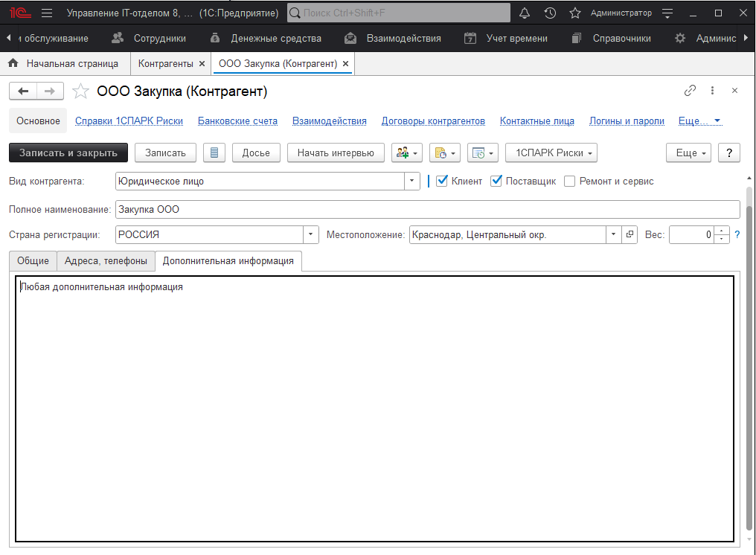Open the Банковские счета link
This screenshot has height=555, width=756.
click(x=237, y=121)
